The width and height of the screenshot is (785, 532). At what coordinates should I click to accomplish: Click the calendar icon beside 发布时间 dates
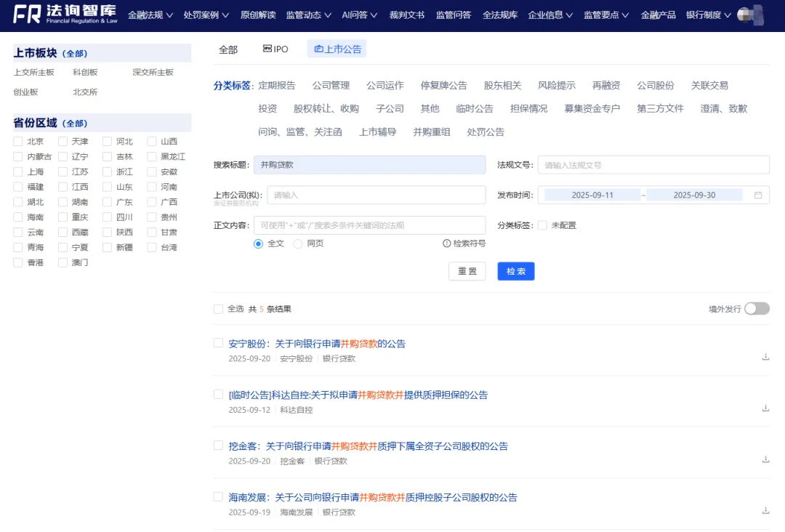pyautogui.click(x=757, y=195)
